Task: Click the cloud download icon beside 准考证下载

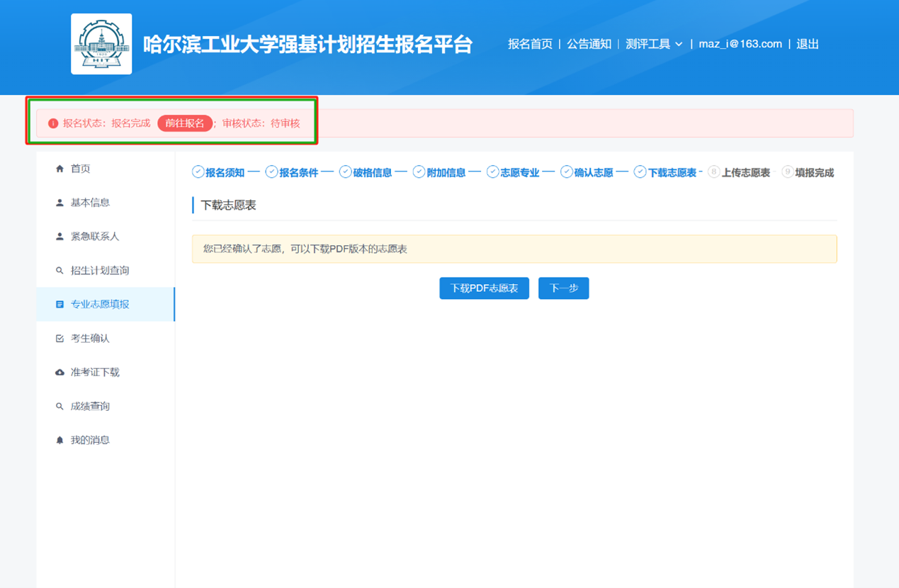Action: tap(60, 373)
